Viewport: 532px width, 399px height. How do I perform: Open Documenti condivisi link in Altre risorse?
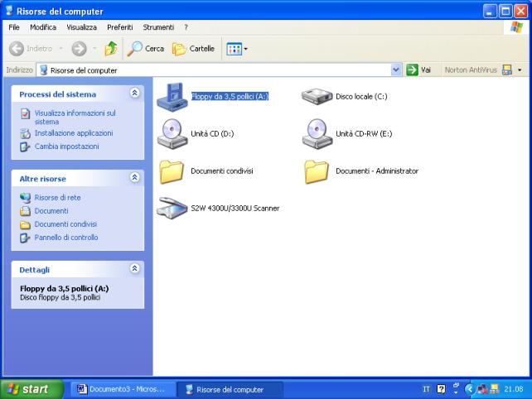[65, 224]
